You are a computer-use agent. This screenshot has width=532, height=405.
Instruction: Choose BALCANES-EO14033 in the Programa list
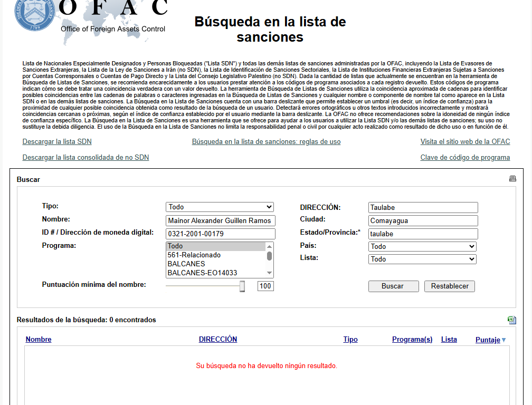[x=202, y=273]
